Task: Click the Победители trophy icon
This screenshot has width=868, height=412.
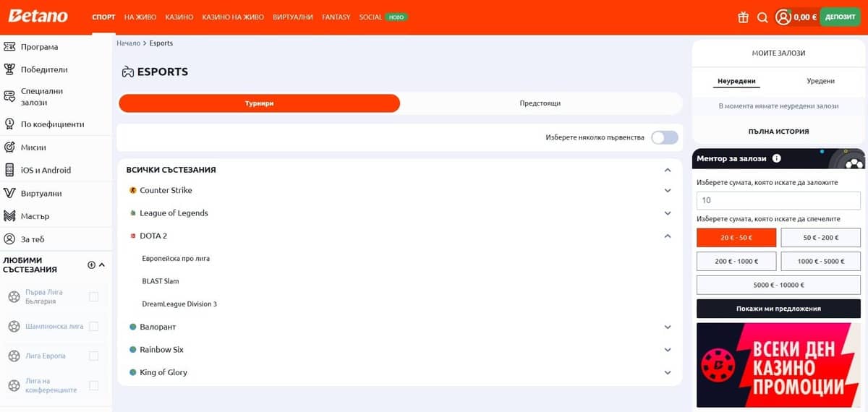Action: click(9, 69)
